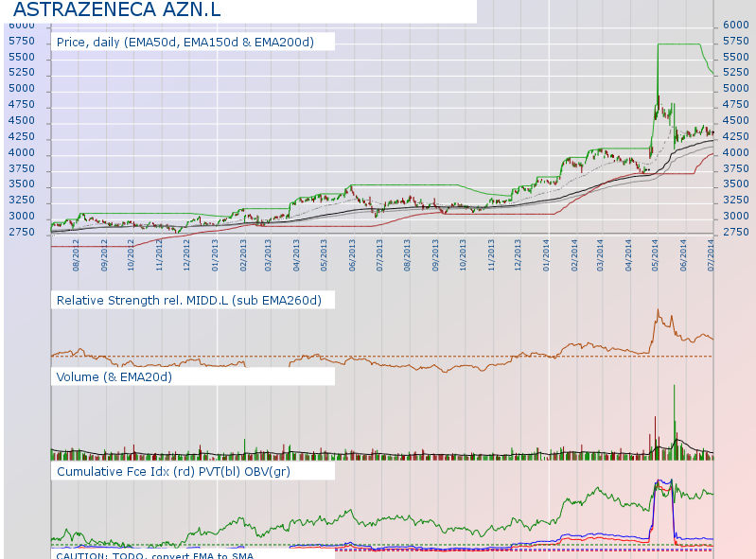Click the Cumulative Fce Idx PVT OBV label

(173, 471)
